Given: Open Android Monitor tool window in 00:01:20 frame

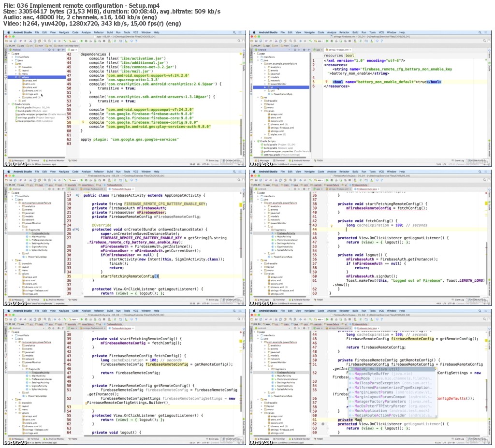Looking at the screenshot, I should pos(54,160).
